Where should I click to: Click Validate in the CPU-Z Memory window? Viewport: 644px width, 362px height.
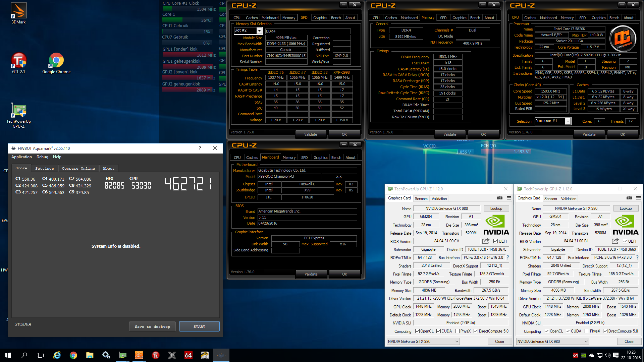450,134
